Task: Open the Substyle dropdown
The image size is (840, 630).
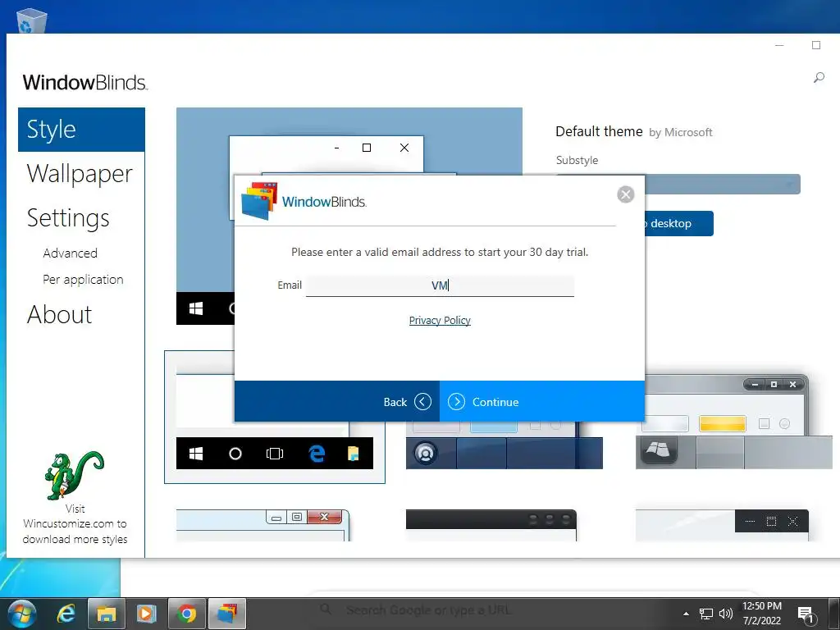Action: 722,185
